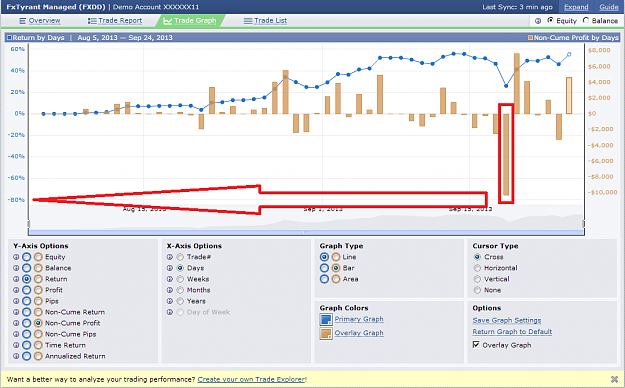
Task: Click the info icon for Months option
Action: coord(170,290)
